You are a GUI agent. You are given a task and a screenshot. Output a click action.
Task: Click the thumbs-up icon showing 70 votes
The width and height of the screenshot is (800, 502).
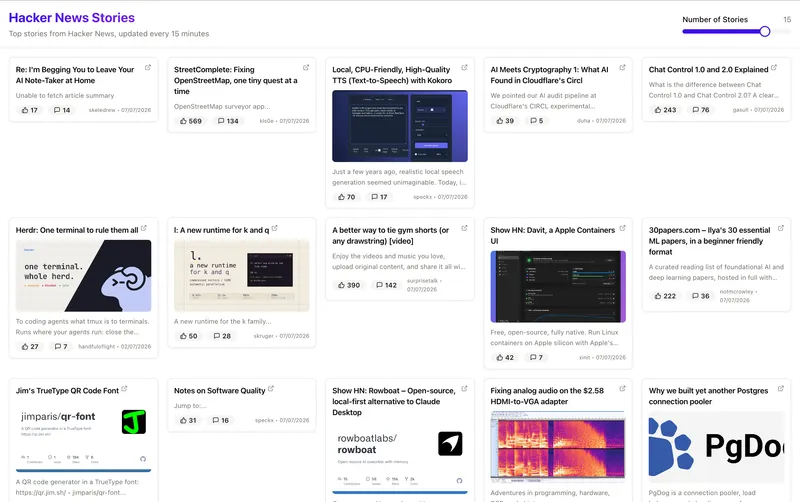click(x=341, y=197)
